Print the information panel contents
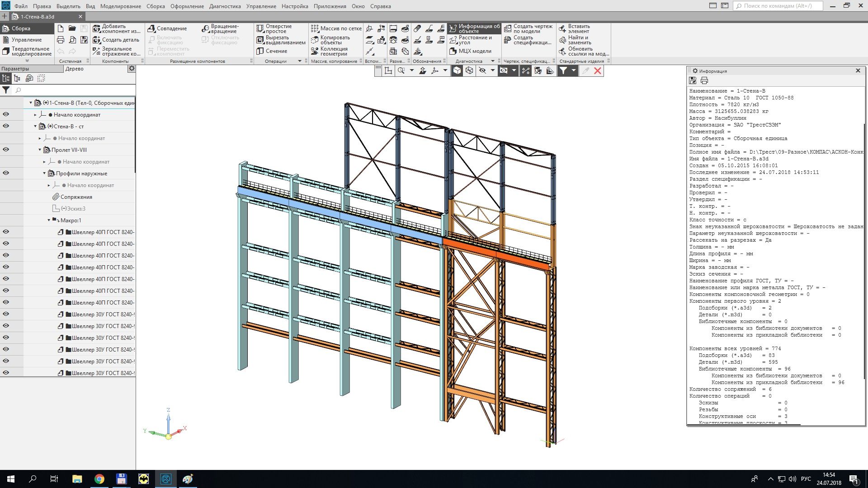868x488 pixels. click(704, 80)
